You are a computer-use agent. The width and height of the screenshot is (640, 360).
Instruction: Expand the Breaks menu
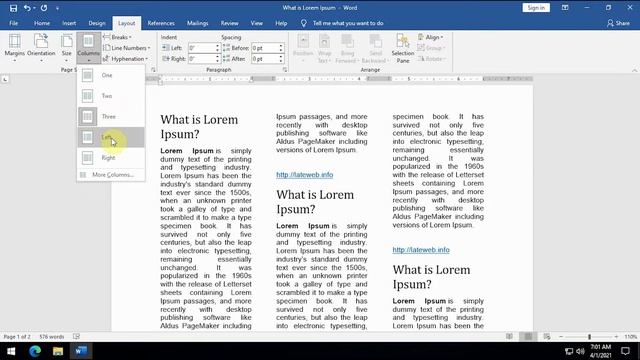click(118, 37)
